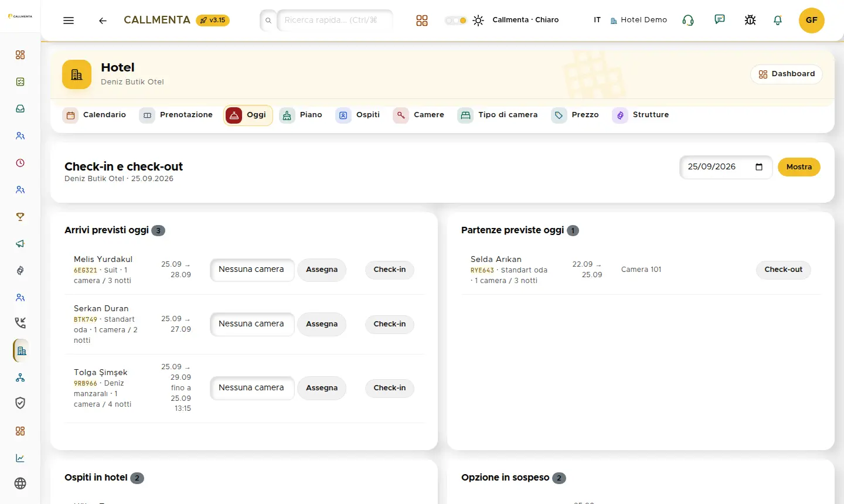Open the apps grid icon in the top bar
This screenshot has height=504, width=844.
pos(422,21)
